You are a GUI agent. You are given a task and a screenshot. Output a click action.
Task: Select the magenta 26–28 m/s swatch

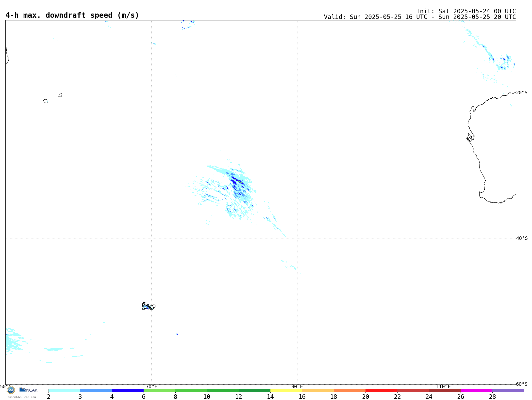[476, 390]
